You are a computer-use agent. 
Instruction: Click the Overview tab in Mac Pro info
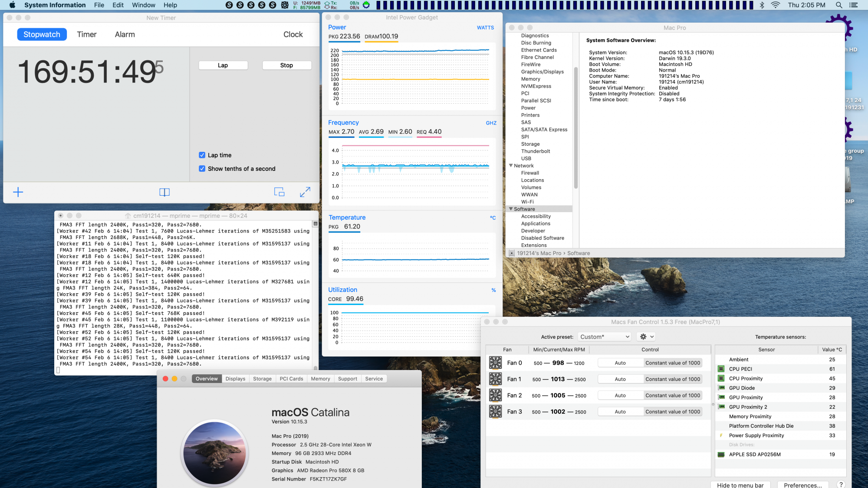[x=205, y=378]
